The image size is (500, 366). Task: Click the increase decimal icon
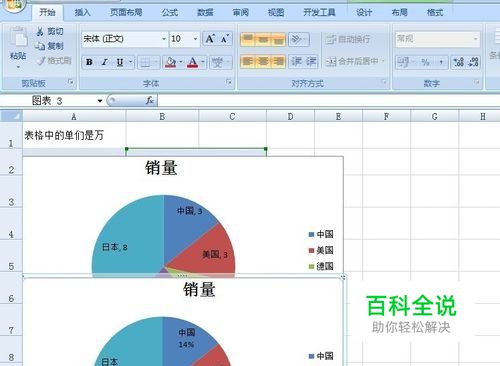point(459,62)
